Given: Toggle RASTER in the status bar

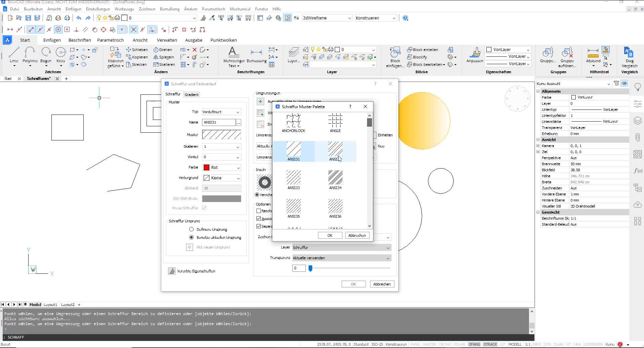Looking at the screenshot, I should 429,344.
